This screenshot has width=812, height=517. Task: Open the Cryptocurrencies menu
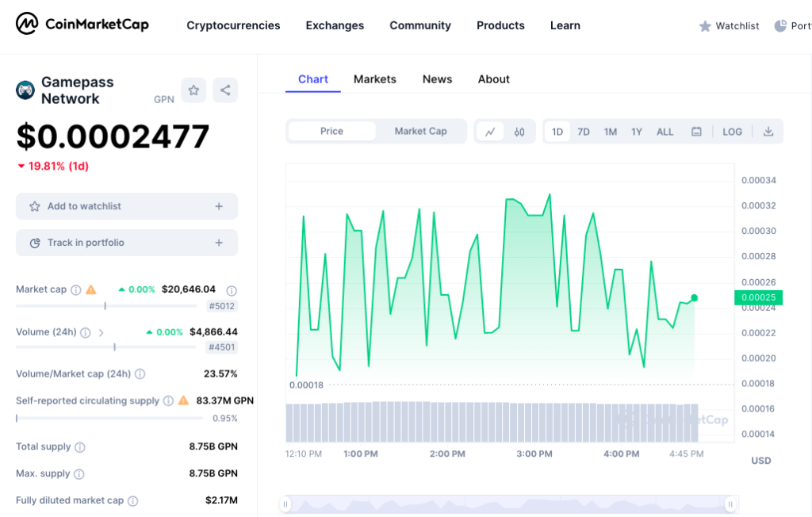233,25
